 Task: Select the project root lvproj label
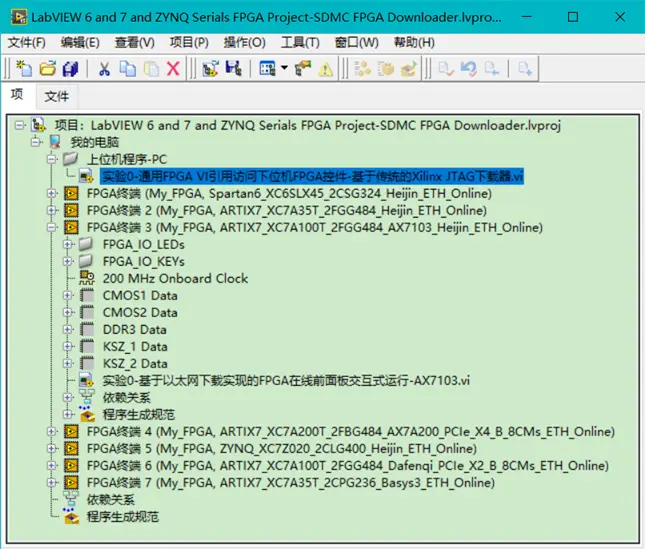click(308, 125)
